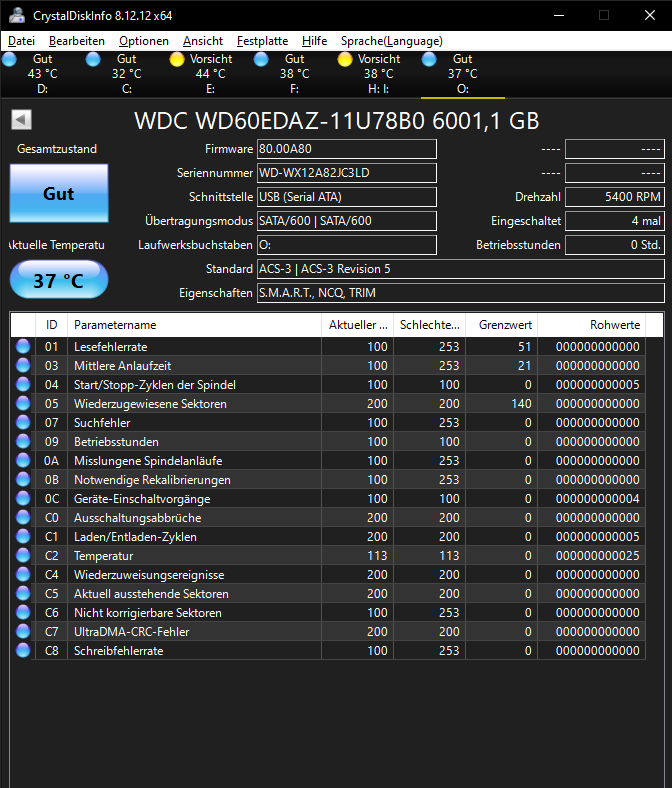Viewport: 672px width, 788px height.
Task: Click Grenzwert 21 in Mittlere Anlaufzeit row
Action: tap(524, 365)
